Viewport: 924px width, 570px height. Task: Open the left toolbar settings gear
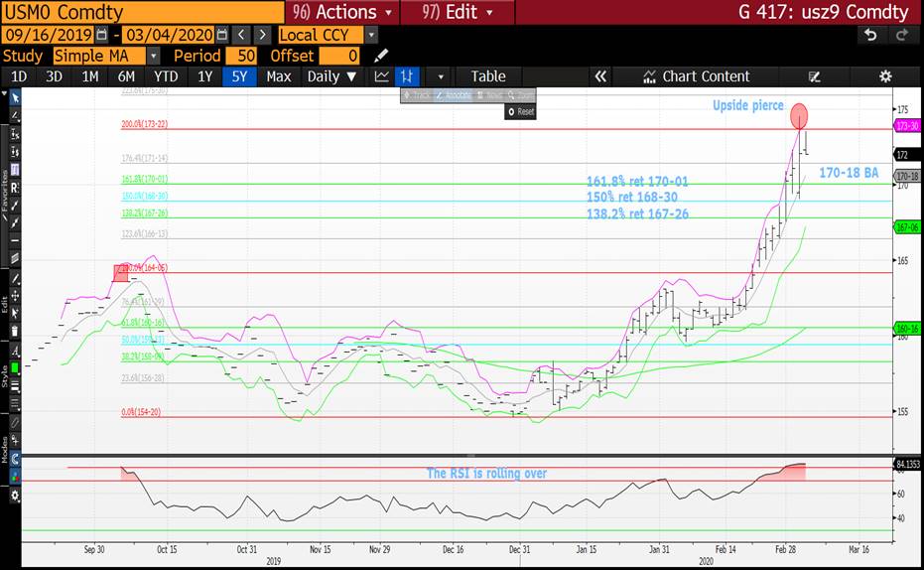(15, 496)
